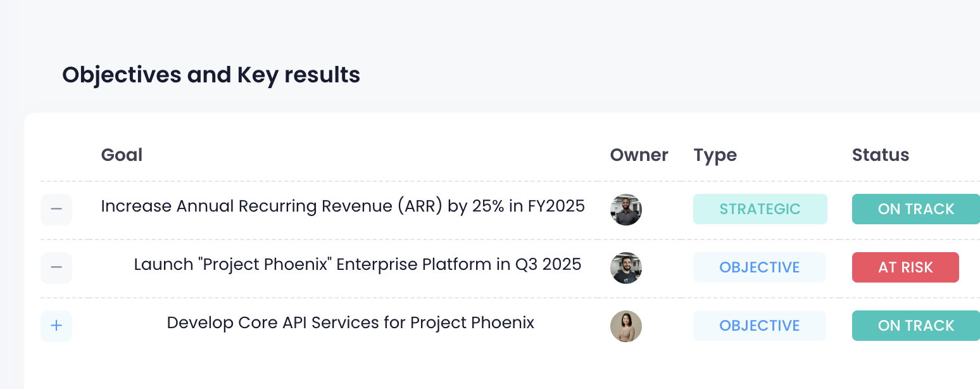Image resolution: width=980 pixels, height=389 pixels.
Task: Expand the Develop Core API Services row
Action: 56,326
